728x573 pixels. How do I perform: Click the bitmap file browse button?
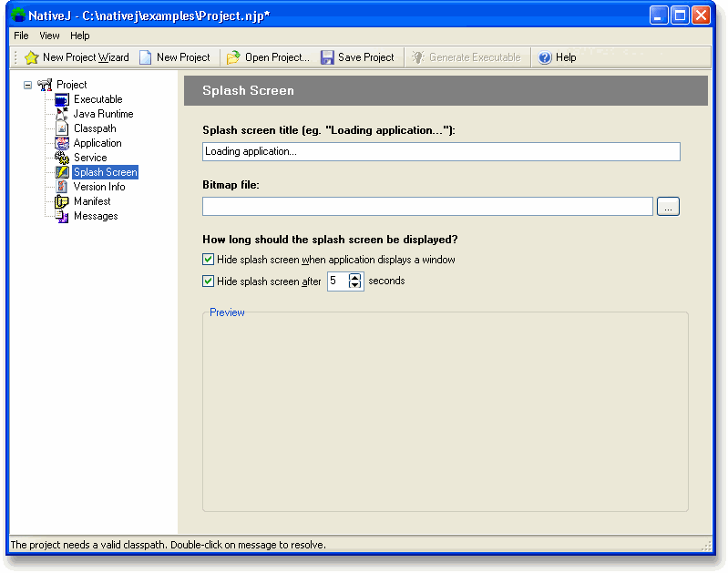pos(668,207)
